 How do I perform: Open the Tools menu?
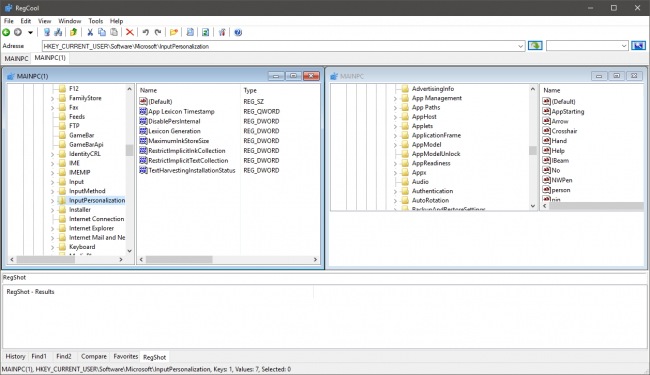tap(95, 21)
